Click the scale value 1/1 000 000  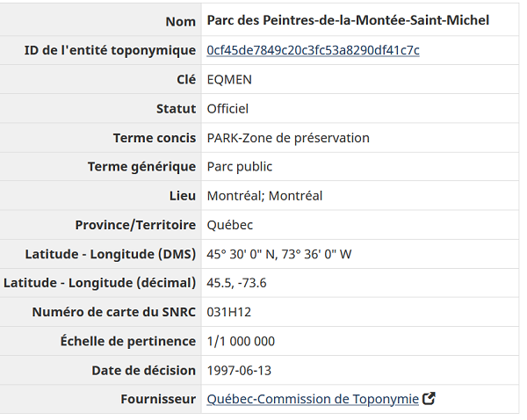[x=241, y=341]
